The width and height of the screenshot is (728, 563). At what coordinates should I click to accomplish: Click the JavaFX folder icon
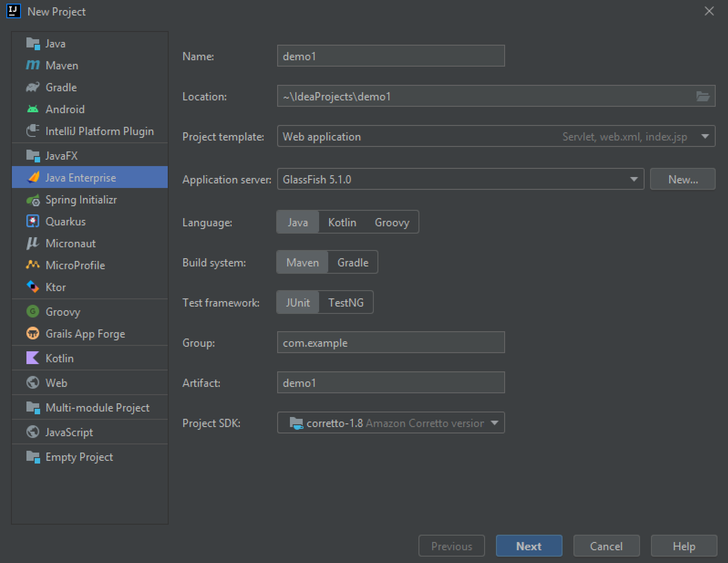pos(33,156)
